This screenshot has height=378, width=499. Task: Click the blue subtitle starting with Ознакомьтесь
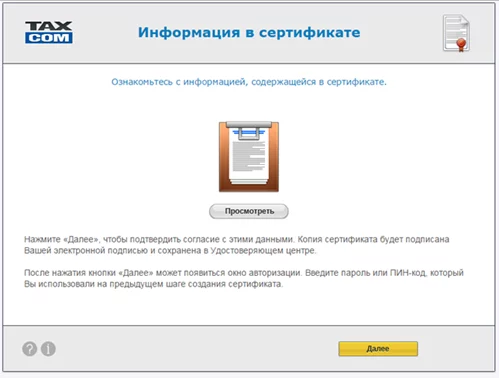tap(249, 82)
